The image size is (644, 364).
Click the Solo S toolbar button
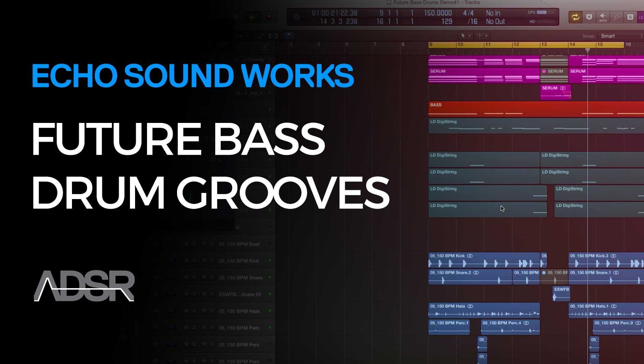point(630,17)
